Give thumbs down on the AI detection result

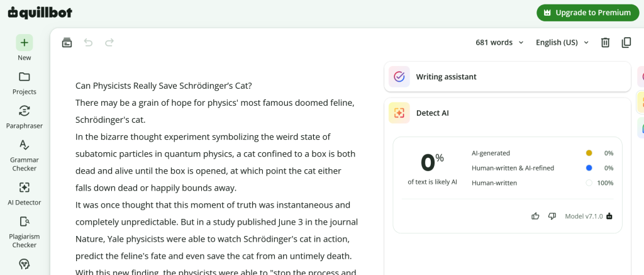(x=552, y=216)
